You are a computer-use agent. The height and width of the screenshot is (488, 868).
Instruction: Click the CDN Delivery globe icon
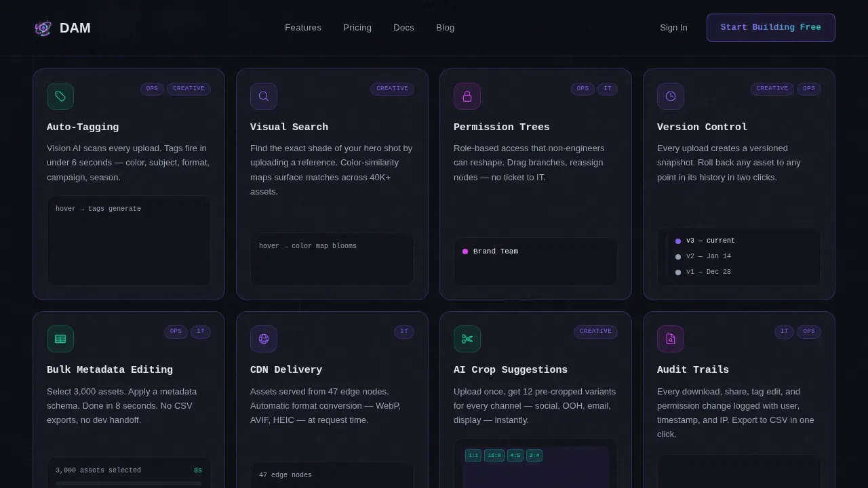pos(264,339)
